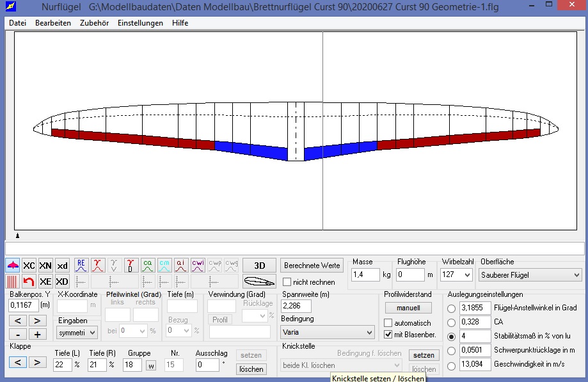
Task: Click the red wing planform icon
Action: click(13, 266)
